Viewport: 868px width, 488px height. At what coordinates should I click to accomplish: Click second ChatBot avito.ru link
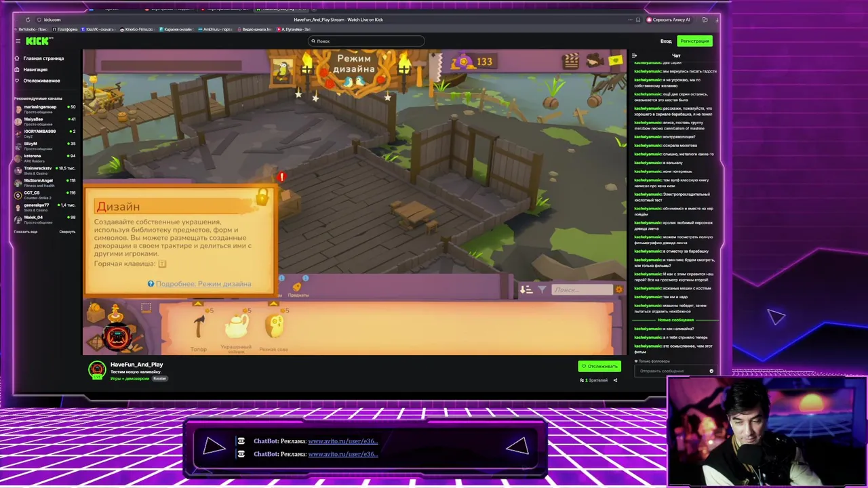(342, 454)
